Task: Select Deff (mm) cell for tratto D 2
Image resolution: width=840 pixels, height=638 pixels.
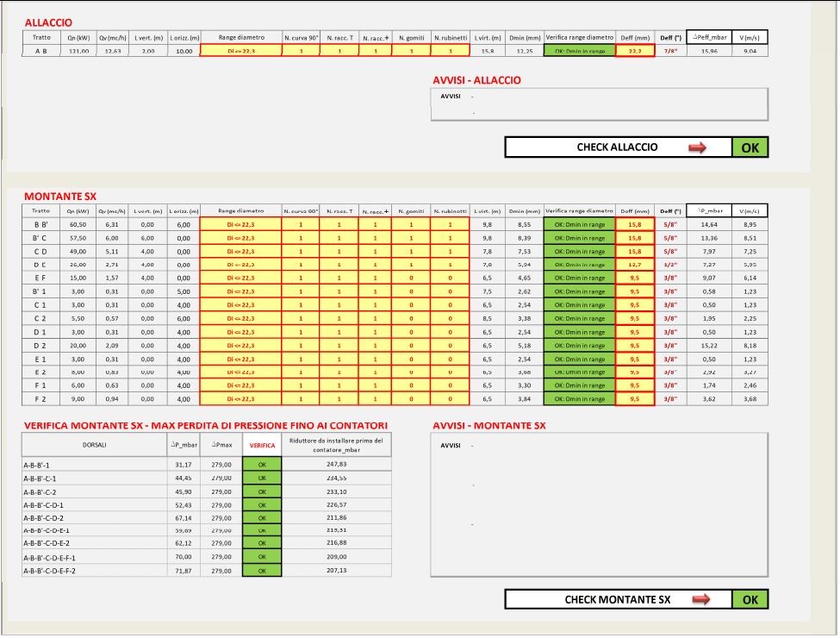Action: (634, 346)
